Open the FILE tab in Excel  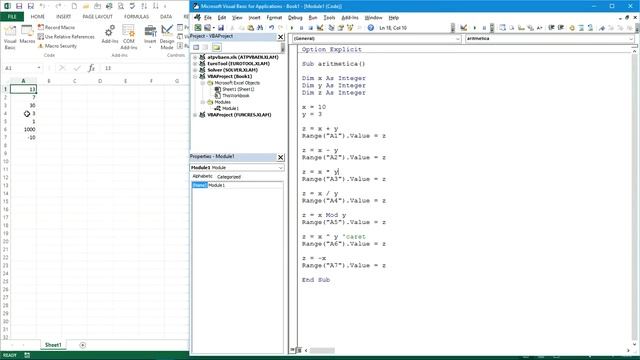tap(12, 17)
